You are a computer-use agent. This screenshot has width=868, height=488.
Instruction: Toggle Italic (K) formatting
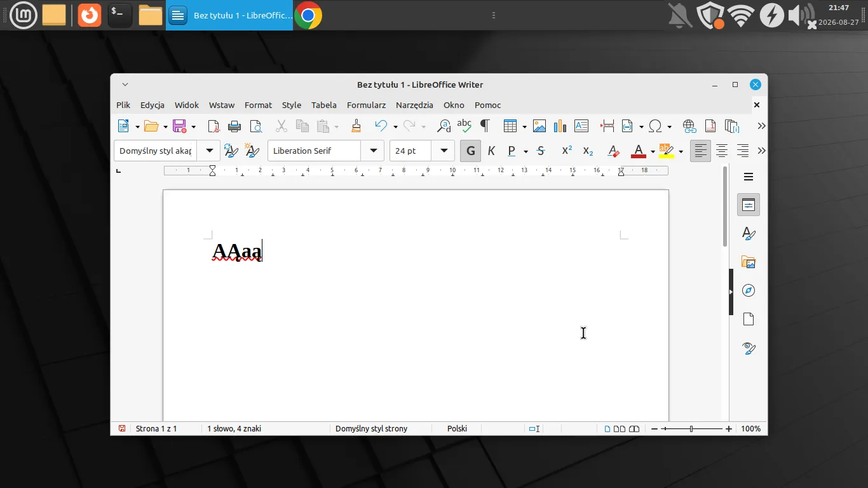pyautogui.click(x=491, y=151)
